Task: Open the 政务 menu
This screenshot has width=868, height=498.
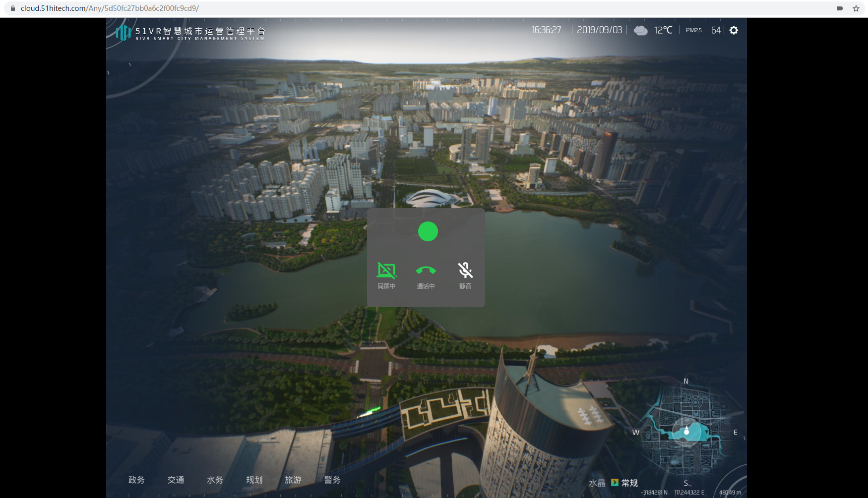Action: [136, 480]
